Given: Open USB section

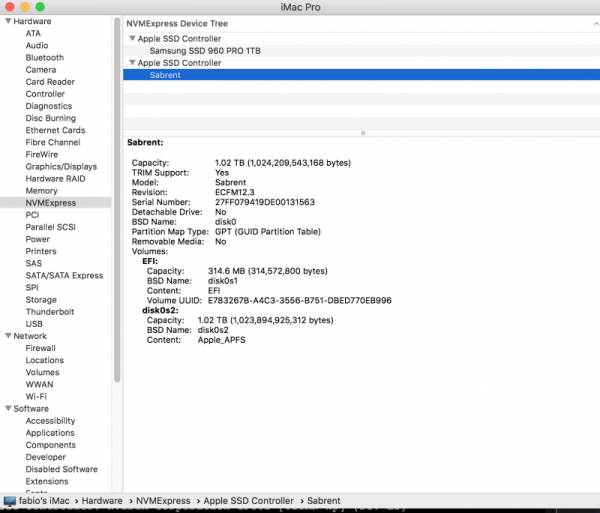Looking at the screenshot, I should (34, 324).
